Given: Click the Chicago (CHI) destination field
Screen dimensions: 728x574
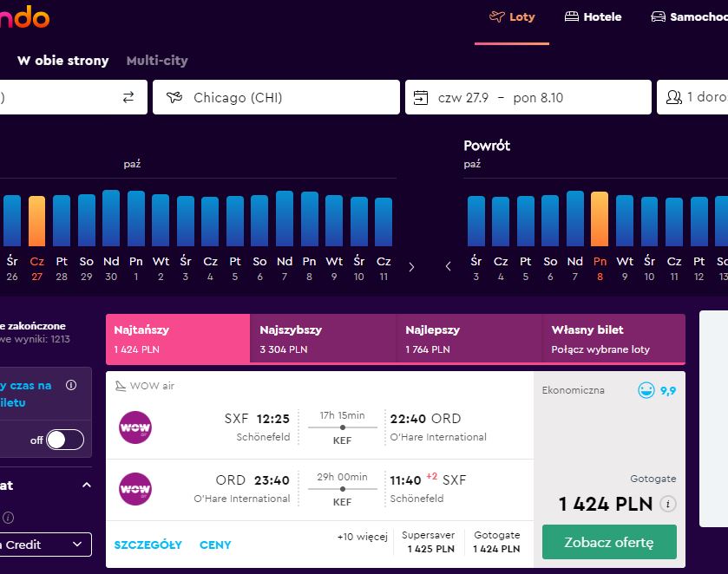Looking at the screenshot, I should coord(276,97).
